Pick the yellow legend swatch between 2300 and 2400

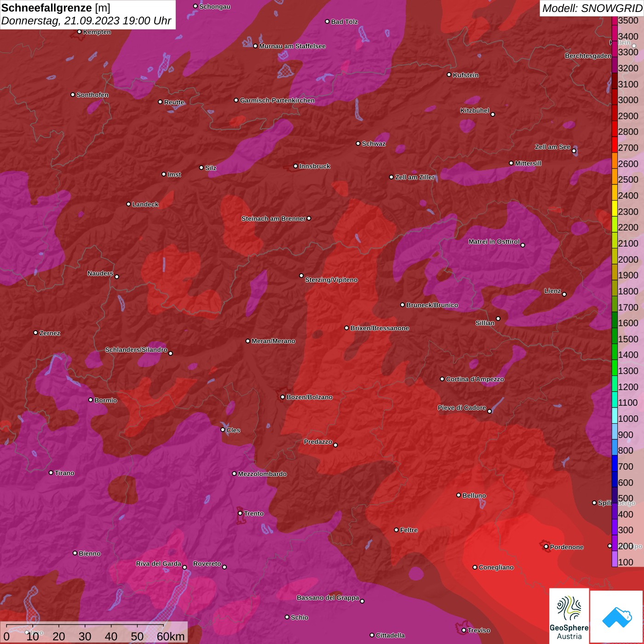pyautogui.click(x=615, y=208)
